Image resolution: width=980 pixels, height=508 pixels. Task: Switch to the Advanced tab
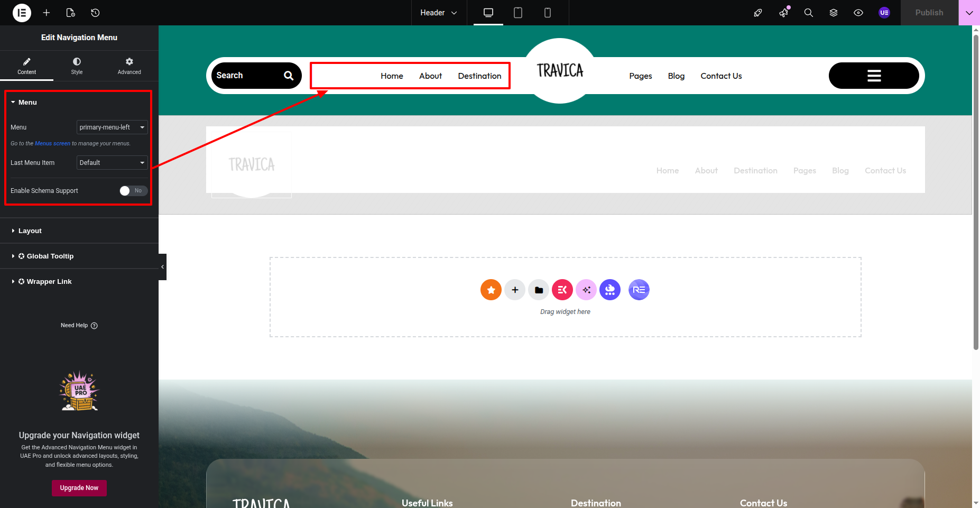129,66
